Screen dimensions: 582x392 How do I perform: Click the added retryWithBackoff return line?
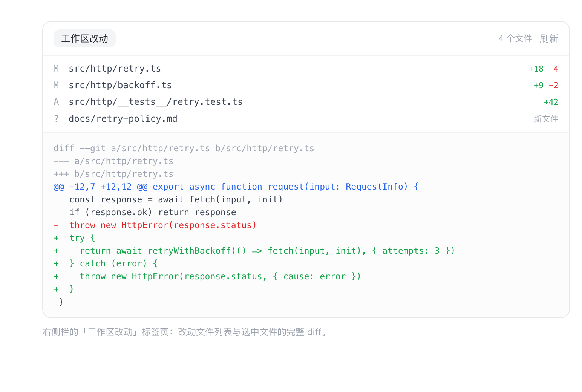click(x=254, y=251)
